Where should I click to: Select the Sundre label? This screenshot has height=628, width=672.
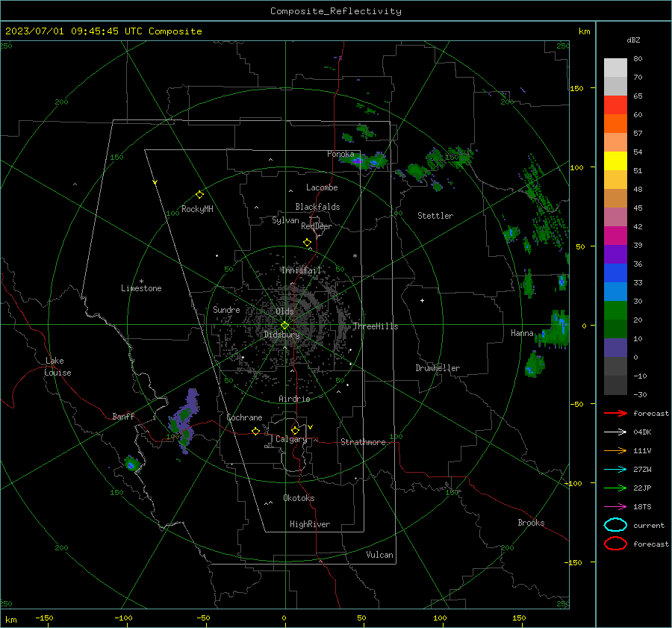226,309
